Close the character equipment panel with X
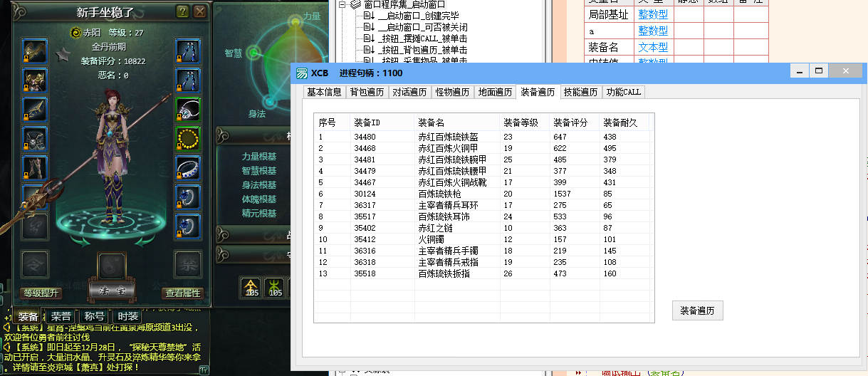 coord(200,11)
